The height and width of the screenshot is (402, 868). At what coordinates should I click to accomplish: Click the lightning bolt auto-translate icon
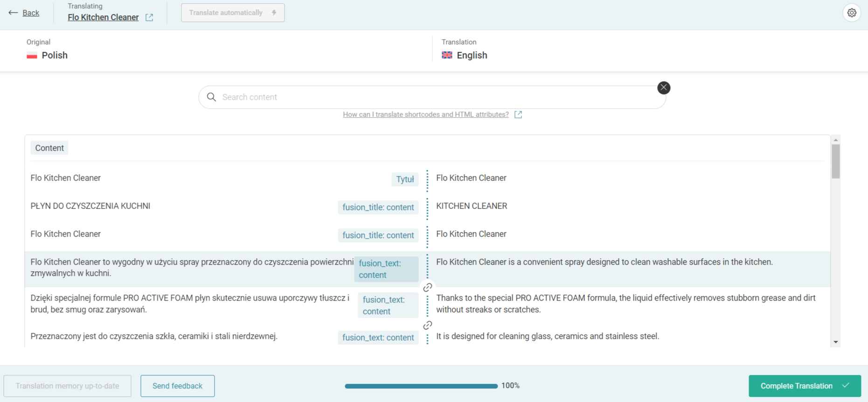[274, 13]
